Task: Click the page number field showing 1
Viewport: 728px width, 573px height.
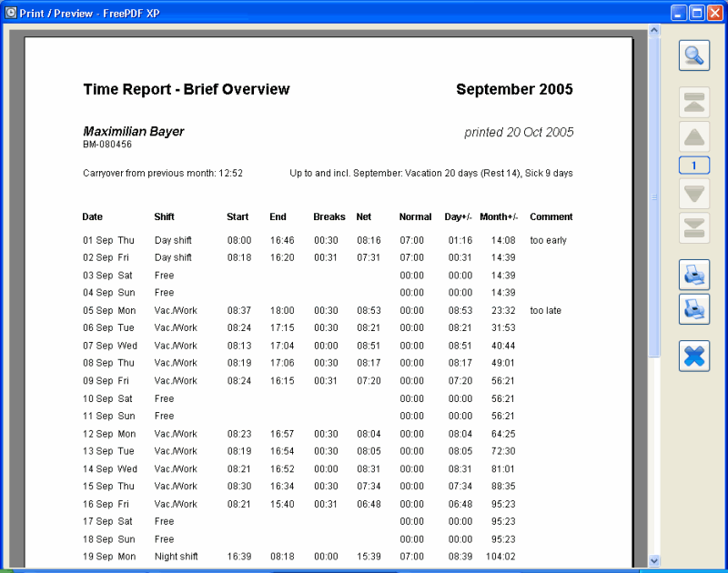Action: click(694, 166)
